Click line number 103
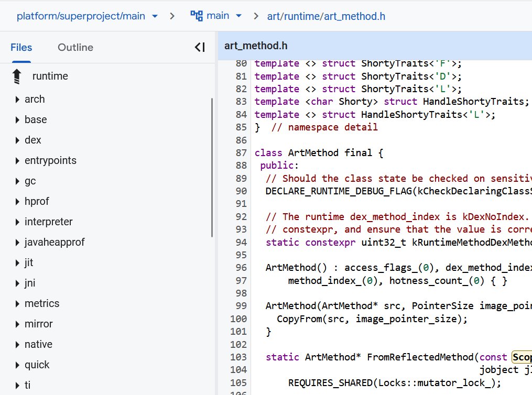 click(x=238, y=357)
